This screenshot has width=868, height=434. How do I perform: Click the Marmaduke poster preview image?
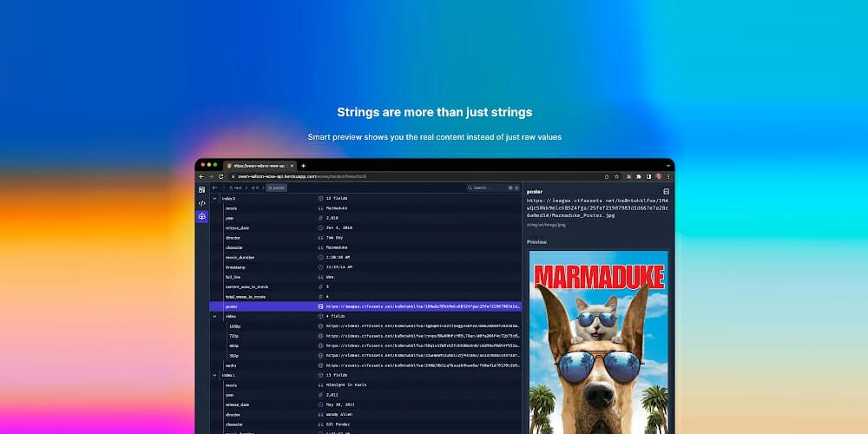tap(598, 342)
